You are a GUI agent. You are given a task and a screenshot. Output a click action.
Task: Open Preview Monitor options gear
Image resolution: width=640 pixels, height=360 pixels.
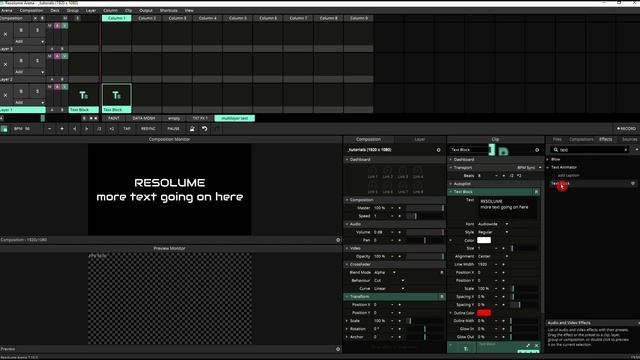pyautogui.click(x=338, y=349)
